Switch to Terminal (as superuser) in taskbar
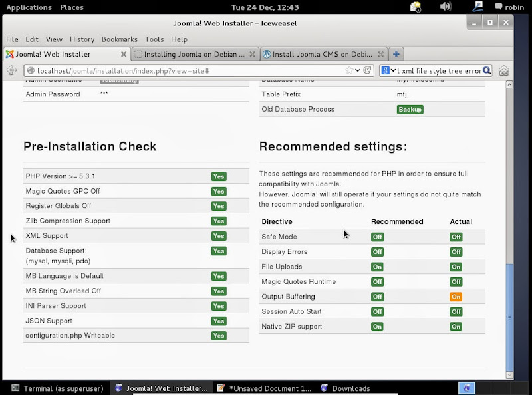This screenshot has height=395, width=532. point(57,388)
